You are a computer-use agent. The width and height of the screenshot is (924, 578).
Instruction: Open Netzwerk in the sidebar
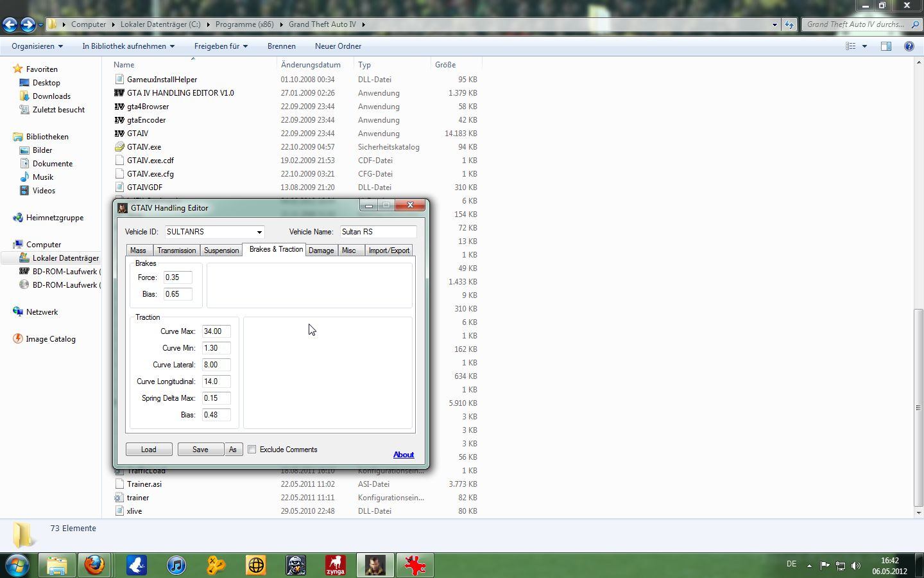tap(42, 312)
